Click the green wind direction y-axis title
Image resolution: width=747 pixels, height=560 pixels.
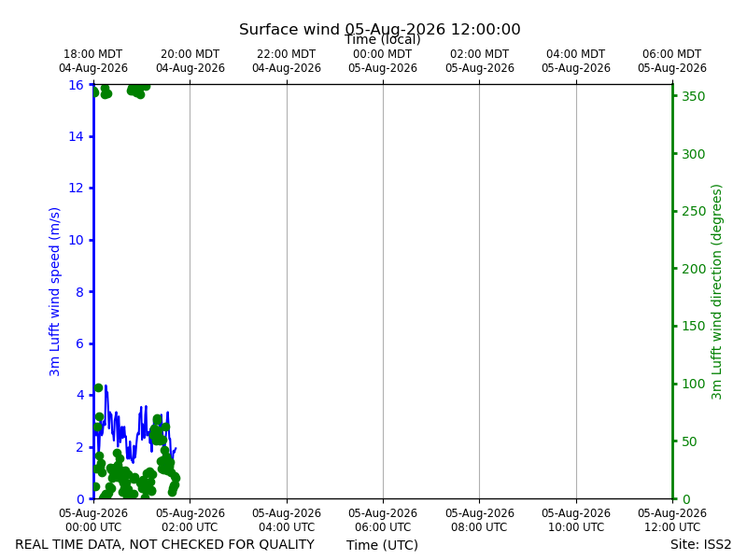click(x=716, y=292)
